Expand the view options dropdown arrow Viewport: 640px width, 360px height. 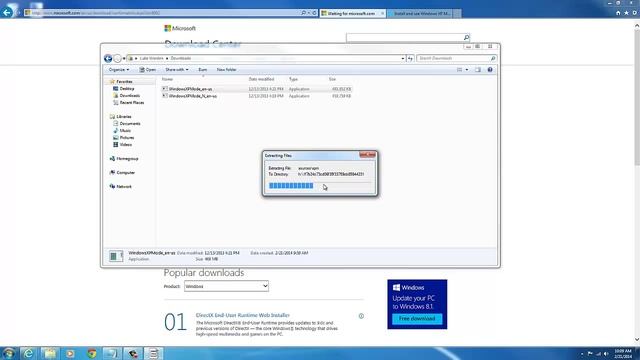[x=467, y=70]
